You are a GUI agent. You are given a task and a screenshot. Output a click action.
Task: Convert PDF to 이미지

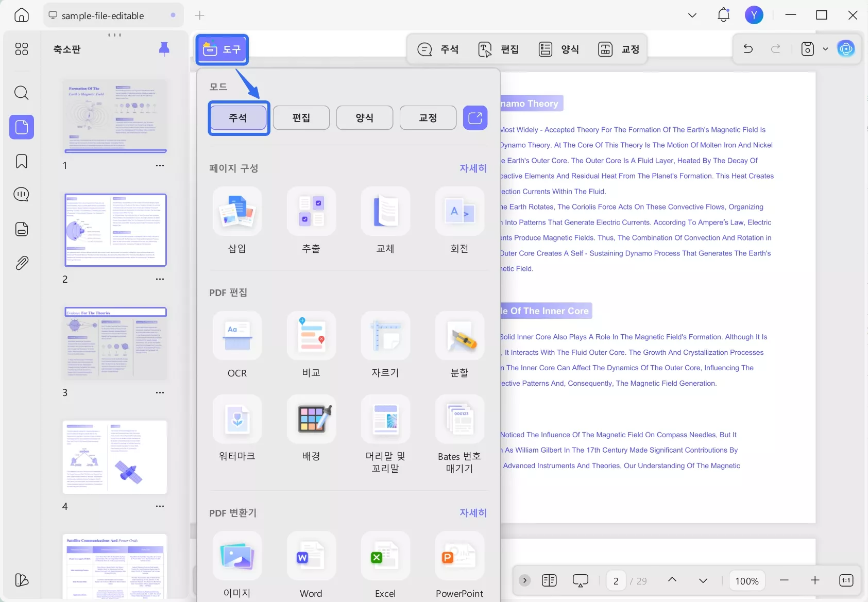[x=237, y=565]
